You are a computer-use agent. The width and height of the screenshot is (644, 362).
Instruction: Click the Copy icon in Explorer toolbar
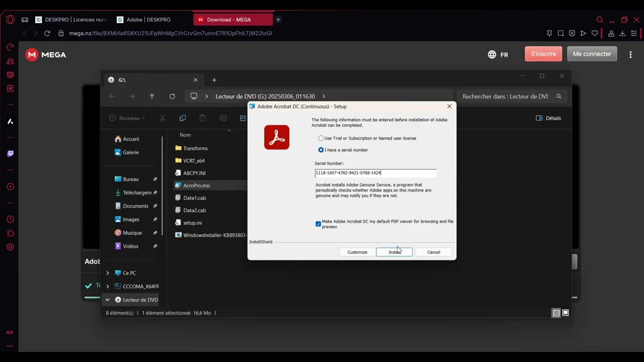[183, 118]
